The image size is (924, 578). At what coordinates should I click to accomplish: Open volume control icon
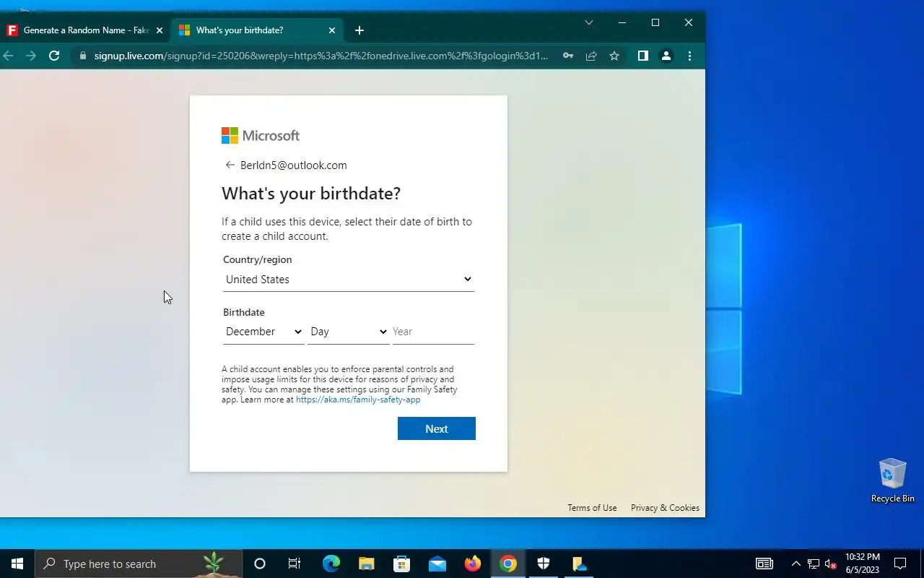pos(830,564)
